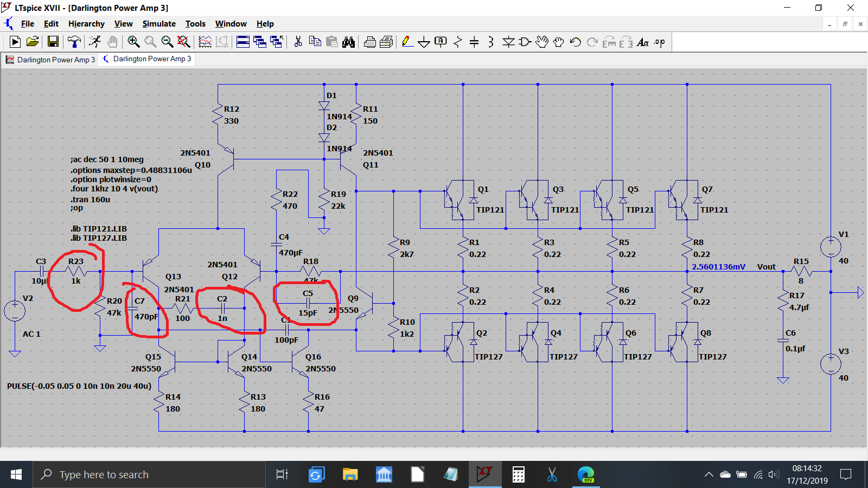Place an Inductor from the toolbar
Viewport: 868px width, 488px height.
(491, 42)
